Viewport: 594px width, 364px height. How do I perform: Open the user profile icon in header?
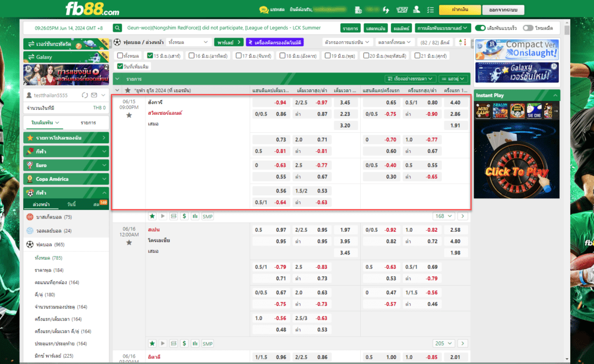pyautogui.click(x=416, y=10)
